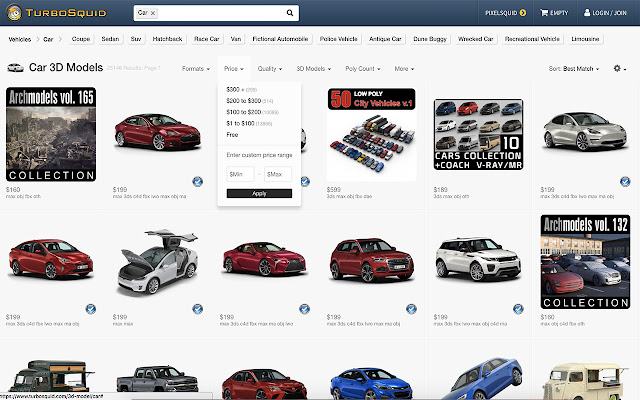Select the Race Car category
Viewport: 640px width, 400px height.
pos(207,39)
